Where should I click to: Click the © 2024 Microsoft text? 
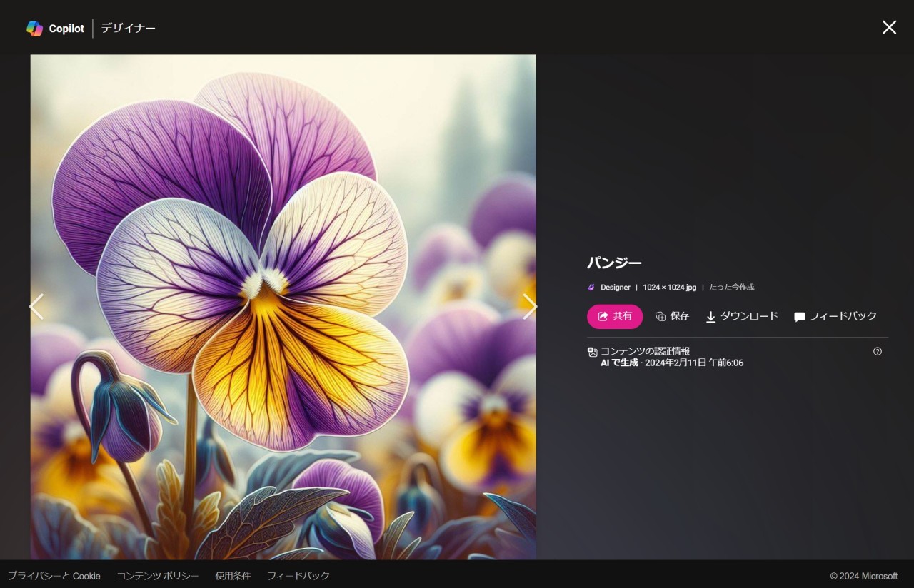point(863,576)
